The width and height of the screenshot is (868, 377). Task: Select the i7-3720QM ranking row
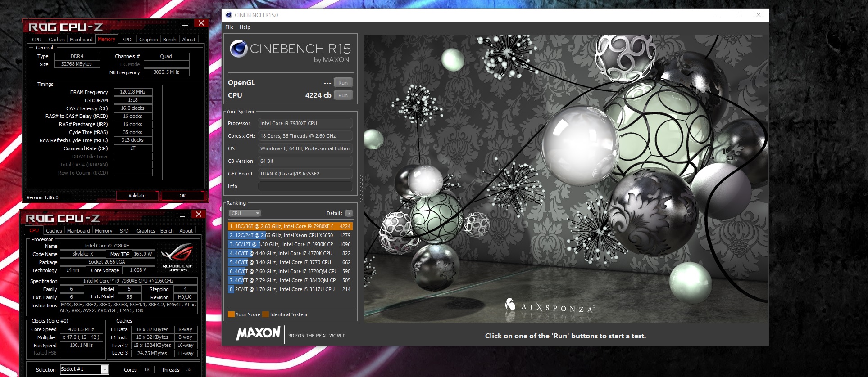tap(290, 271)
